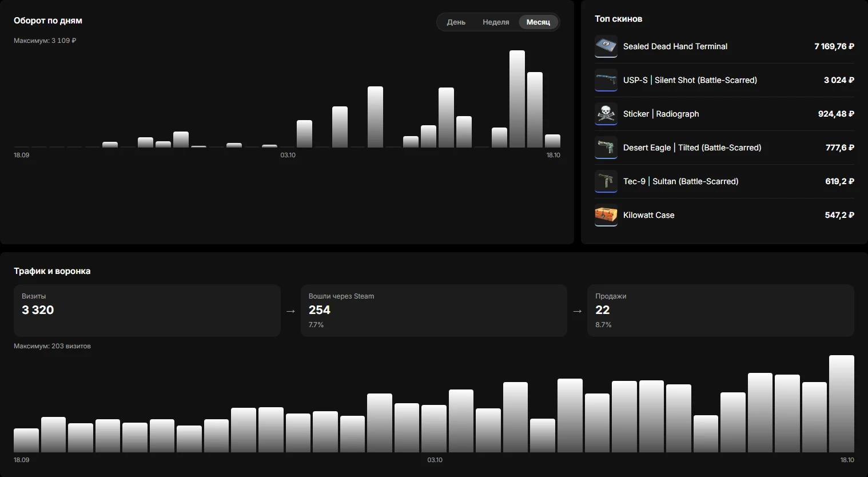This screenshot has height=477, width=868.
Task: Click the Вошли через Steam funnel card
Action: point(433,311)
